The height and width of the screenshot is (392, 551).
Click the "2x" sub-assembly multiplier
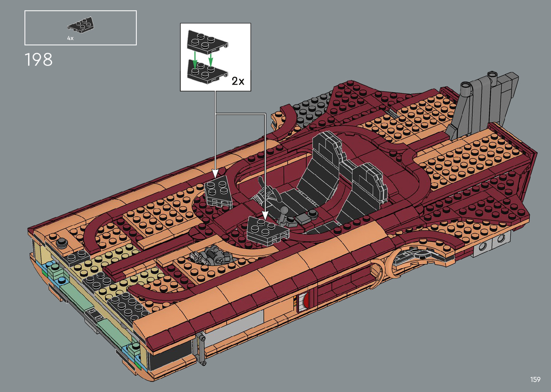[x=238, y=81]
